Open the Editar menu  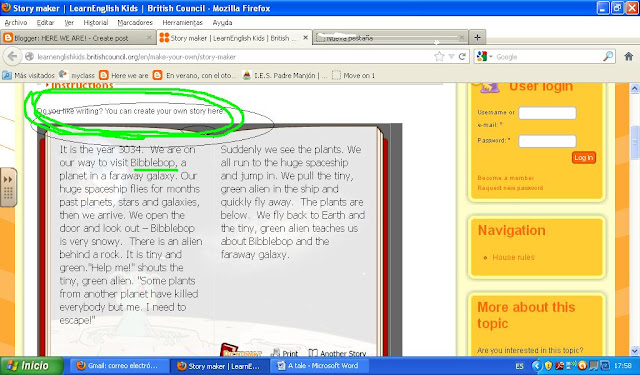tap(45, 23)
